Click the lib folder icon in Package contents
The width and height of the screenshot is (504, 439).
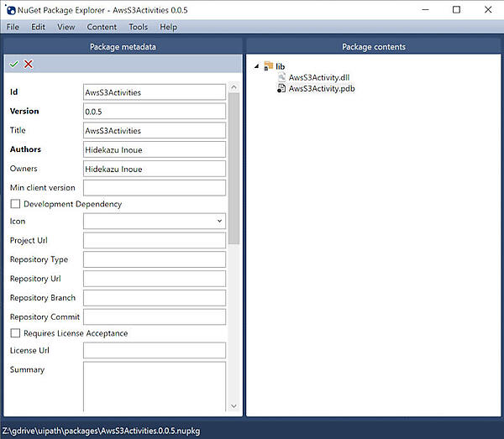pos(268,65)
